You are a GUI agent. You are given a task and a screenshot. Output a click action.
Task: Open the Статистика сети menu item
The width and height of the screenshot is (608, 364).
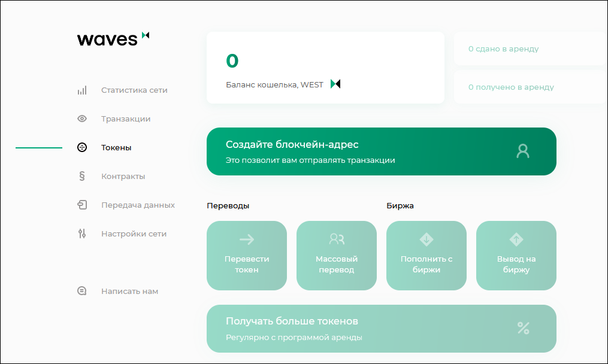click(134, 90)
